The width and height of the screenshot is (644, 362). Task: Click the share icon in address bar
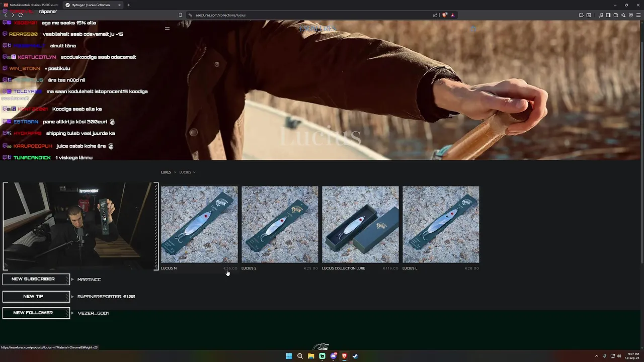[x=435, y=15]
